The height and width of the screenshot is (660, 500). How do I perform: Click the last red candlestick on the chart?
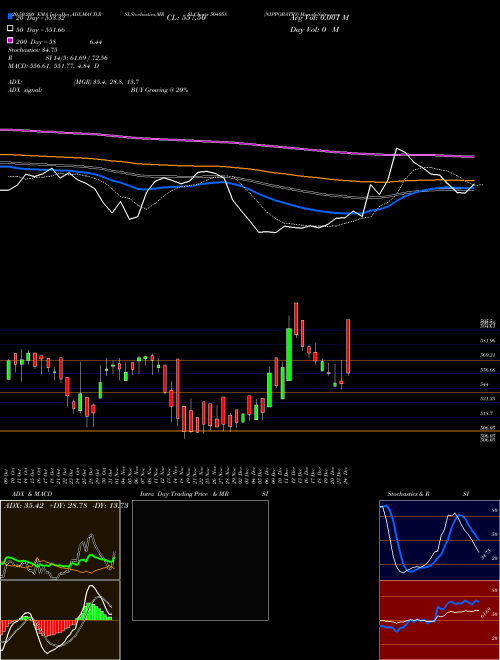pyautogui.click(x=348, y=347)
